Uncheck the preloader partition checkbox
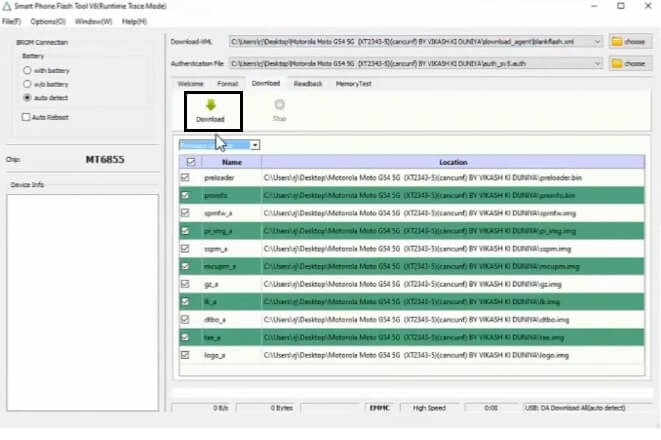The height and width of the screenshot is (440, 661). pos(185,177)
